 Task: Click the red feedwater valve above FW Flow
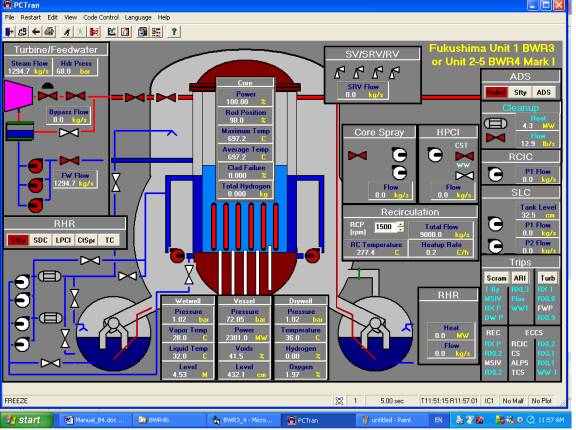coord(69,160)
